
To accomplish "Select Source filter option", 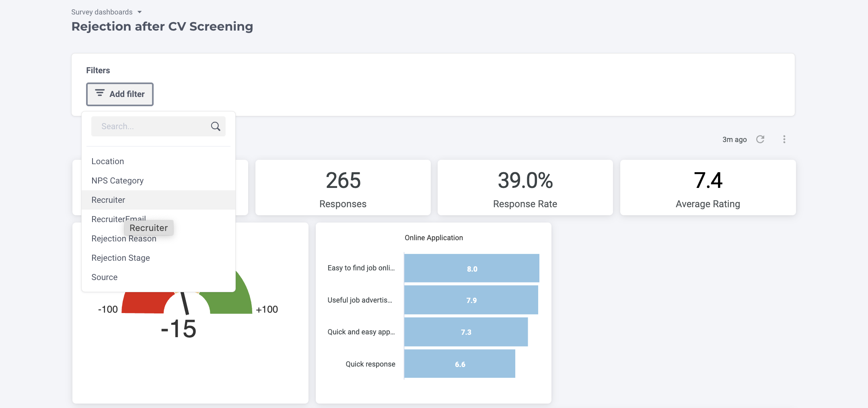I will pyautogui.click(x=158, y=277).
